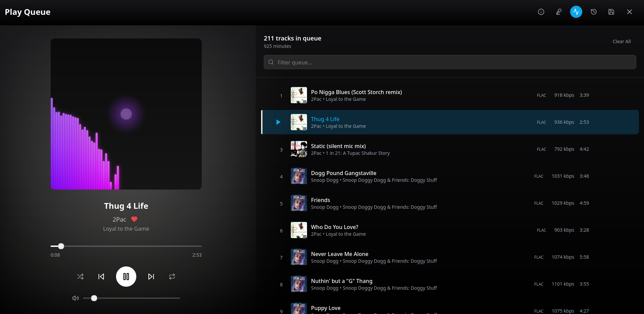Select Po Nigga Blues (Scott Storch remix)
644x314 pixels.
point(450,95)
